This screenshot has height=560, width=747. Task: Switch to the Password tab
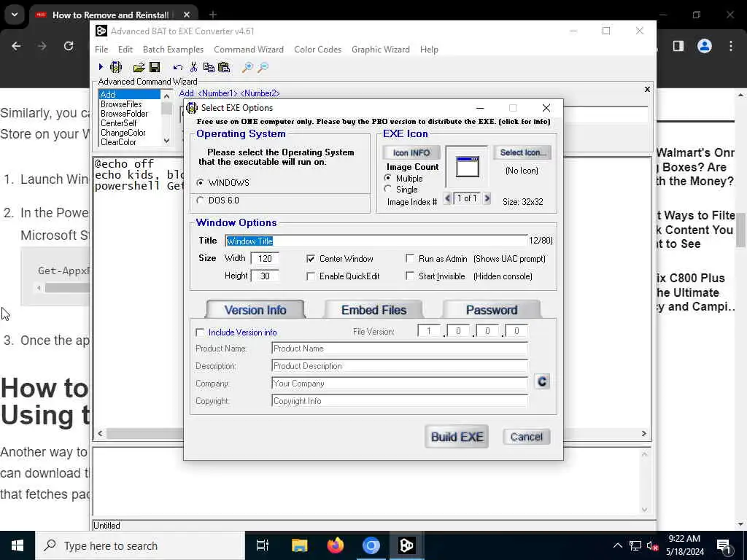(x=492, y=309)
